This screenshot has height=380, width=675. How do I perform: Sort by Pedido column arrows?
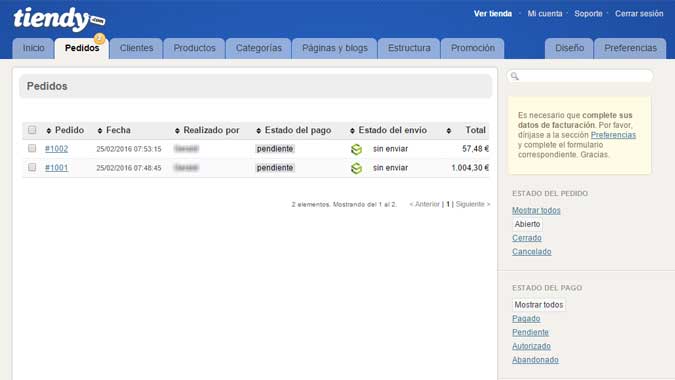(x=49, y=130)
